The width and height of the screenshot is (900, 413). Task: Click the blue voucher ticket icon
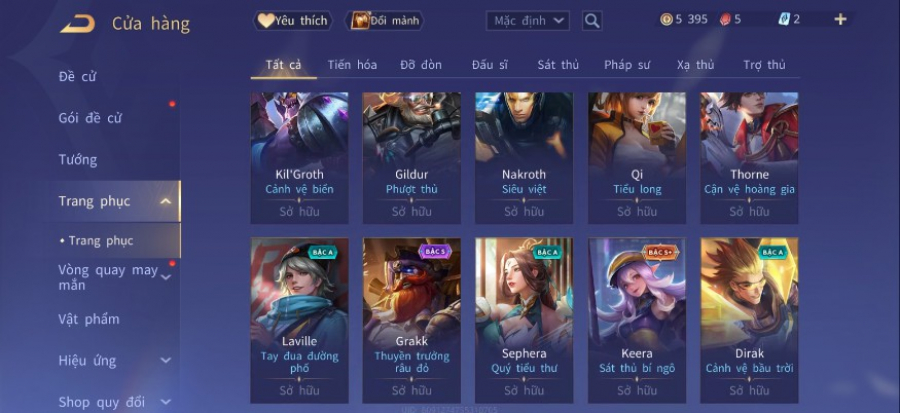point(784,19)
